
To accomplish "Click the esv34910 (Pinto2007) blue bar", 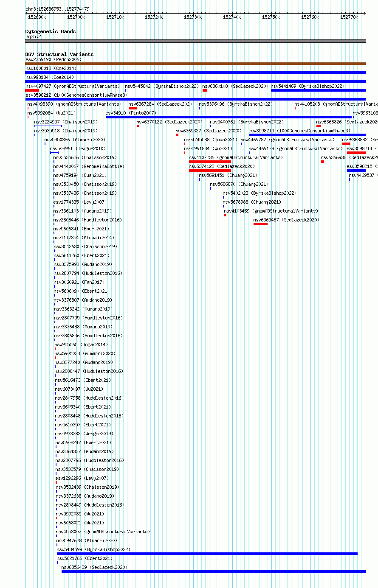I will (x=228, y=117).
